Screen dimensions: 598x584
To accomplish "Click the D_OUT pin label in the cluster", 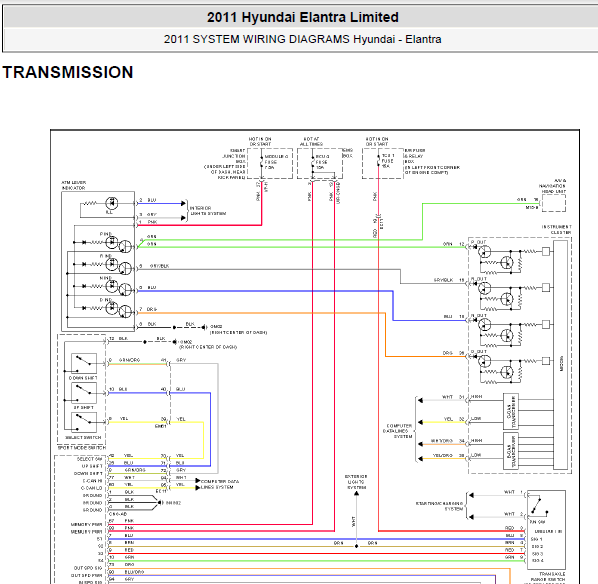I will (479, 352).
